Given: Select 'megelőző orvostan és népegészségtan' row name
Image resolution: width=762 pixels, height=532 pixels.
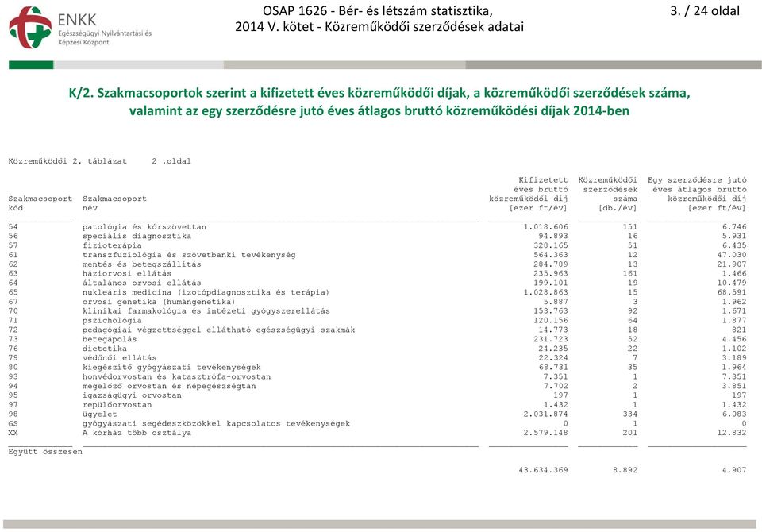Looking at the screenshot, I should point(169,386).
